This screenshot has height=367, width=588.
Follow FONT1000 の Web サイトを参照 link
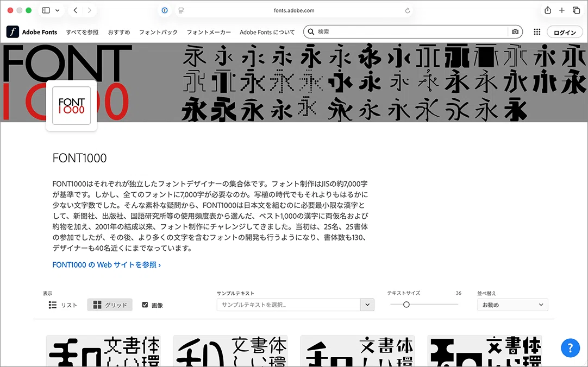[107, 265]
